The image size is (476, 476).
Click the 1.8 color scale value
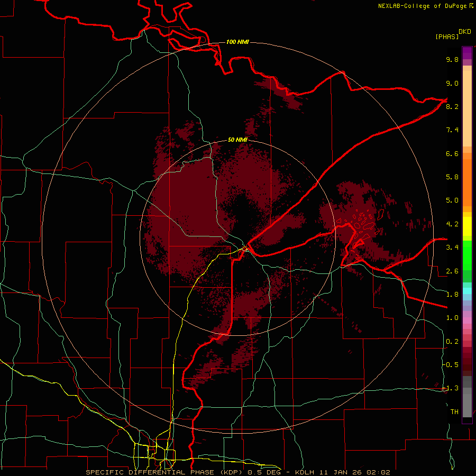(452, 295)
